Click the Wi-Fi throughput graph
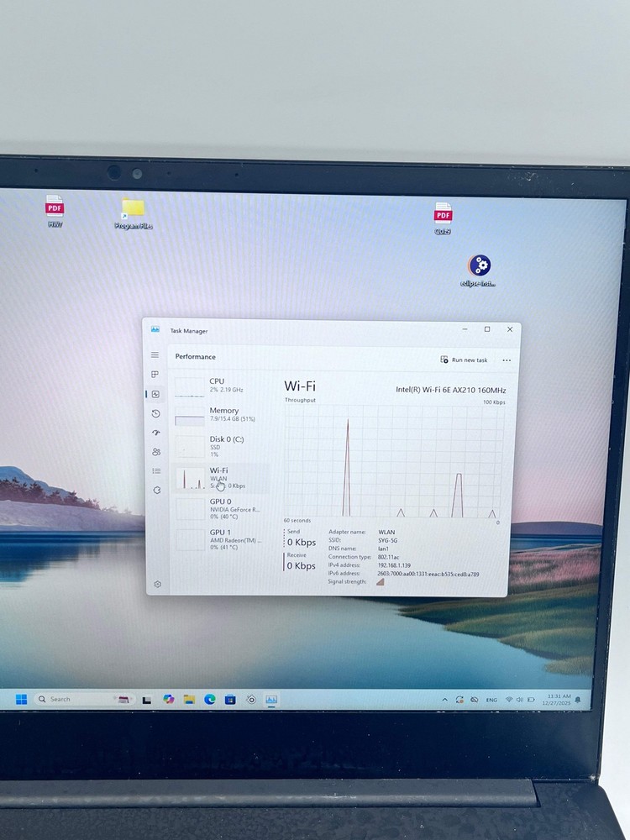 coord(392,461)
